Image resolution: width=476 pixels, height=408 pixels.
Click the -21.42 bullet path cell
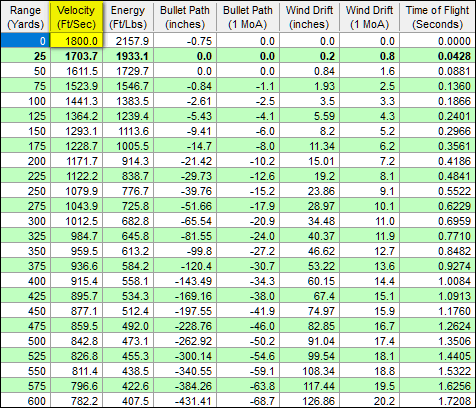(x=185, y=161)
